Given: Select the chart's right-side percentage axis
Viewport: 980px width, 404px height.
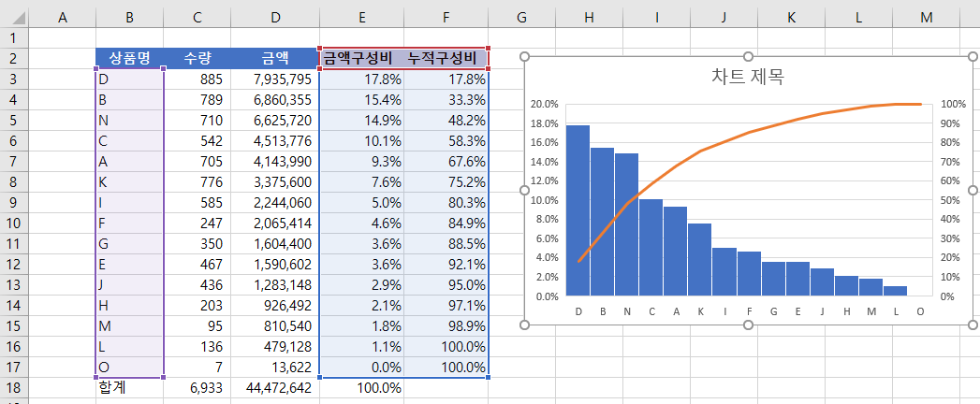Looking at the screenshot, I should pos(953,200).
